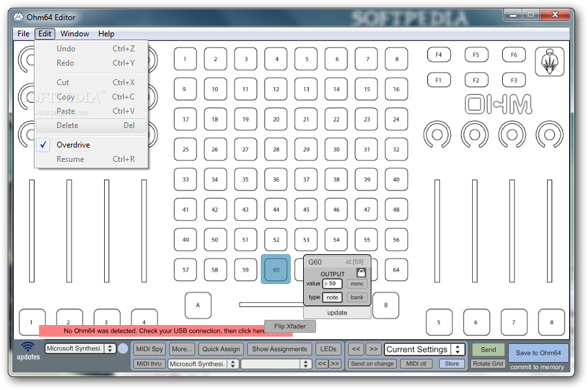Screen dimensions: 588x390
Task: Select grid pad 37
Action: point(306,179)
